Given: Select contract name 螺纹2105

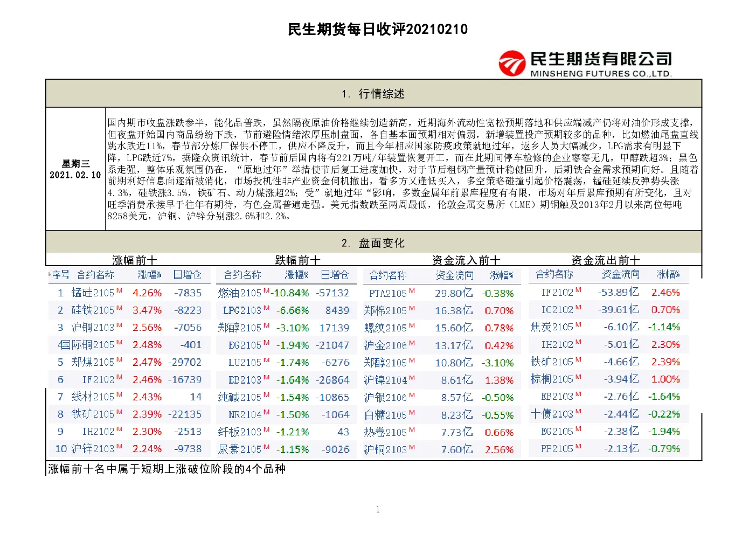Looking at the screenshot, I should click(385, 328).
